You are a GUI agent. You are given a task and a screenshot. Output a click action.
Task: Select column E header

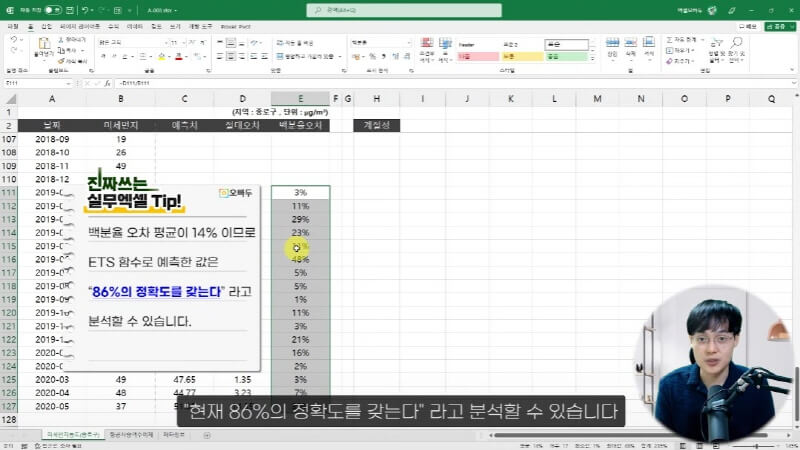pyautogui.click(x=300, y=98)
